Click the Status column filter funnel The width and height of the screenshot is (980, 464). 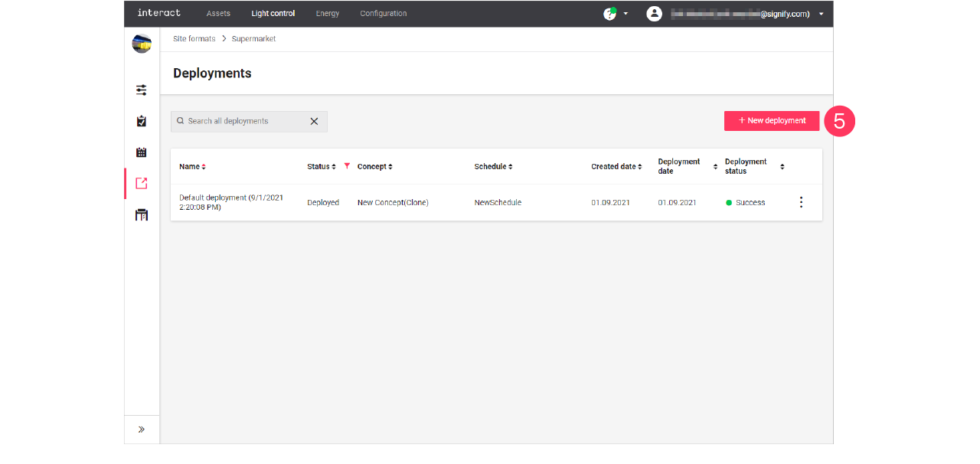(347, 165)
